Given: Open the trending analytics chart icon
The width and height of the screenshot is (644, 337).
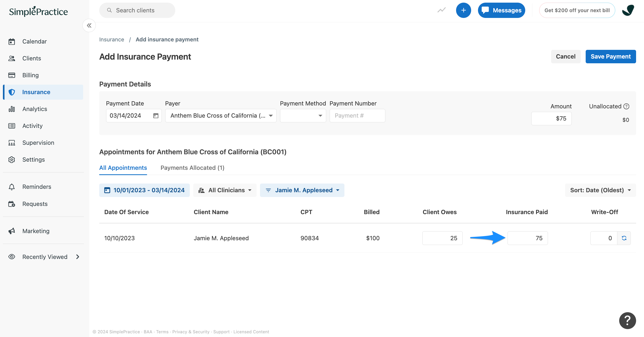Looking at the screenshot, I should (x=441, y=10).
